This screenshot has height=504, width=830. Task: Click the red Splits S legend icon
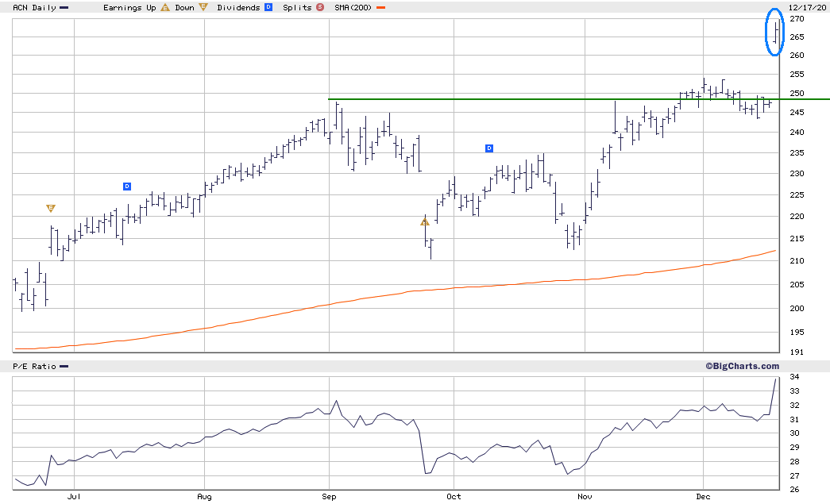[x=320, y=7]
